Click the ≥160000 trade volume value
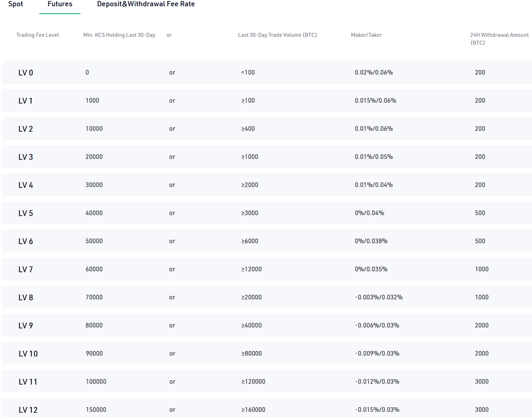The width and height of the screenshot is (532, 417). 253,410
